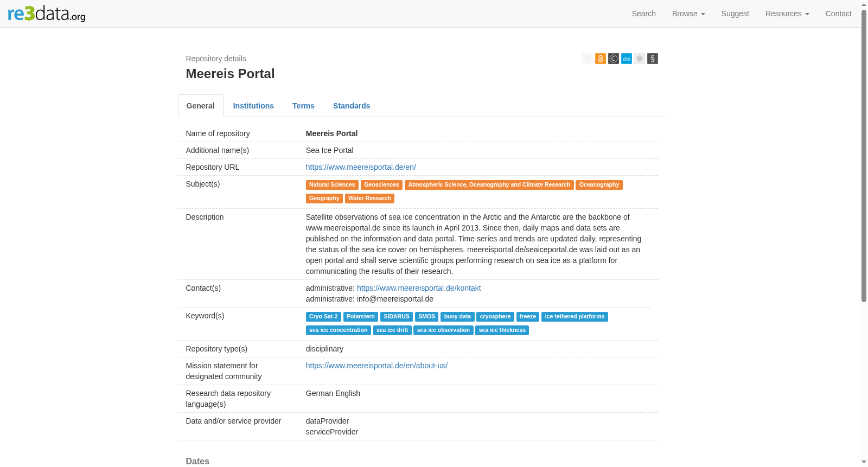The image size is (868, 467).
Task: Open the about-us mission statement link
Action: (x=376, y=366)
